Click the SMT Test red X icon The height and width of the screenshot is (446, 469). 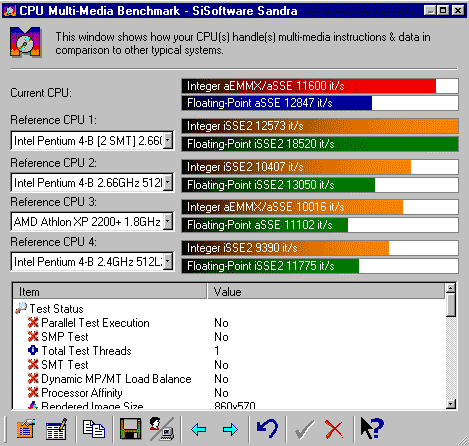point(33,364)
